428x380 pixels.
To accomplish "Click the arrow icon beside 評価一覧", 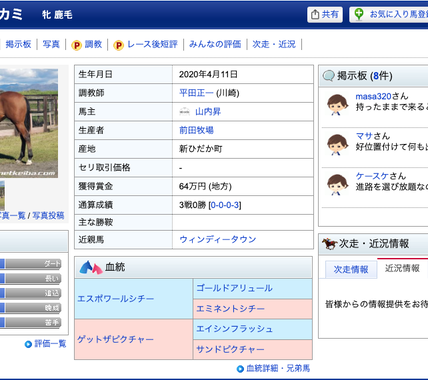I will click(x=28, y=344).
